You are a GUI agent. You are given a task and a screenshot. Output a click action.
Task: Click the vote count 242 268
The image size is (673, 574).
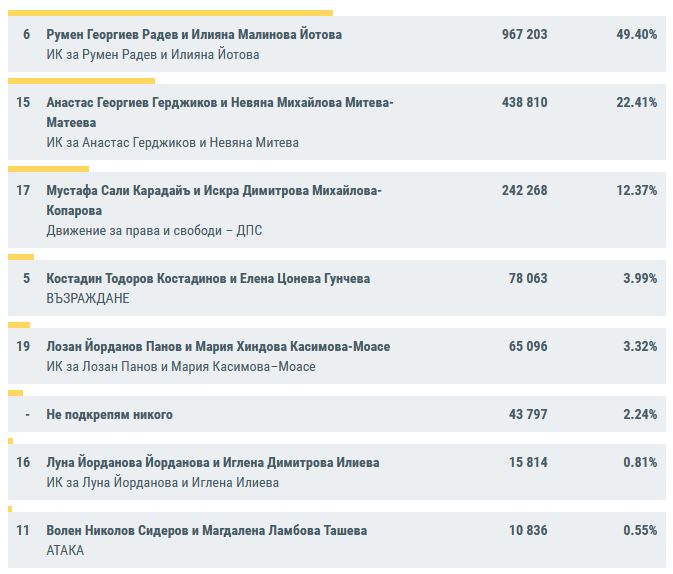tap(523, 190)
